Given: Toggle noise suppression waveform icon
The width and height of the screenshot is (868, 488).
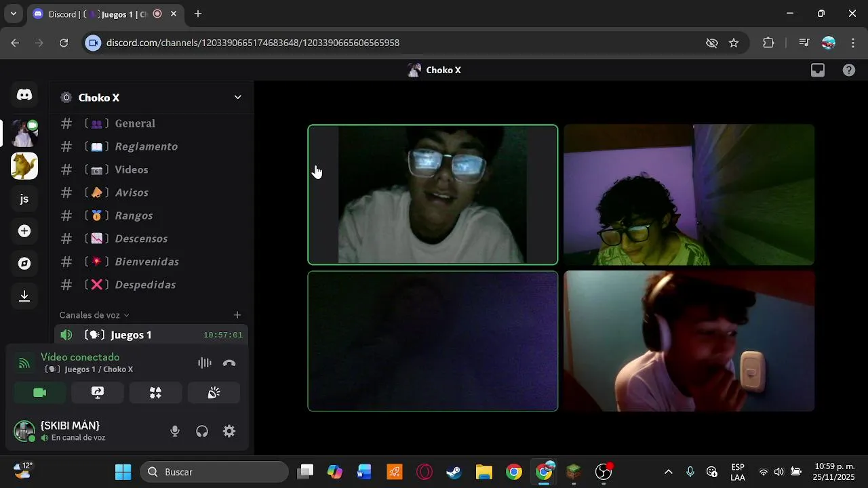Looking at the screenshot, I should (x=205, y=363).
